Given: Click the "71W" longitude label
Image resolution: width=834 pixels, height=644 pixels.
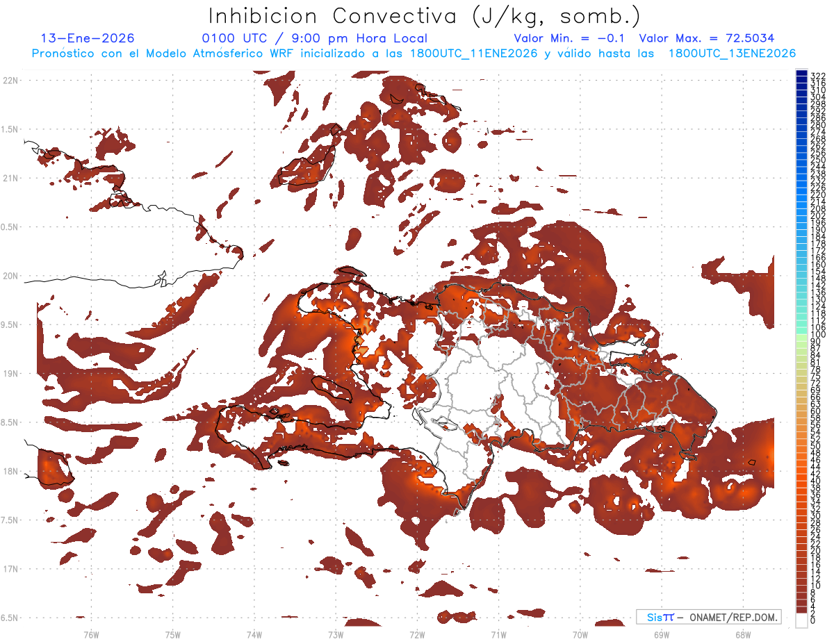Looking at the screenshot, I should (x=498, y=634).
